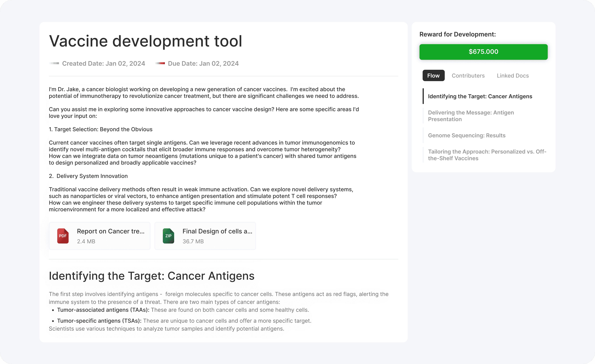Open the Report on Cancer attachment
The width and height of the screenshot is (595, 364).
point(110,231)
